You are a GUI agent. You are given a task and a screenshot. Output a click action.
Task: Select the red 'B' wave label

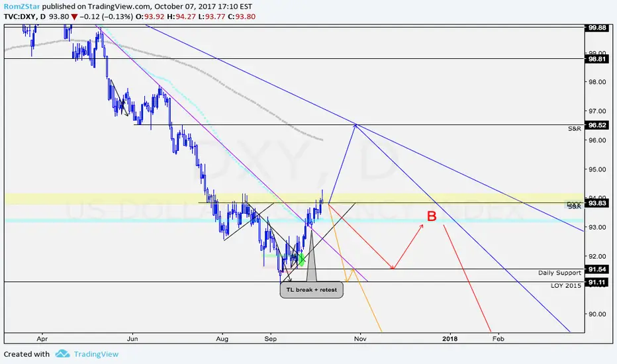[432, 216]
